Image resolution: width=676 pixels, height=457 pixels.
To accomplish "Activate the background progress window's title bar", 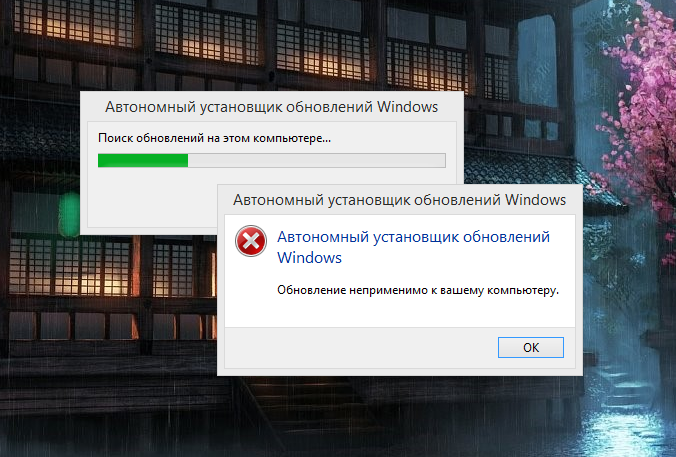I will (x=272, y=107).
